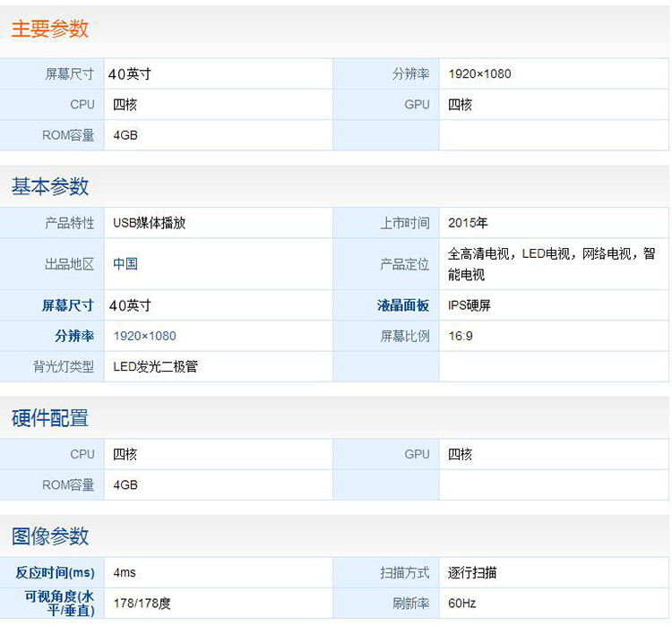Click the 60Hz refresh rate value

point(462,603)
